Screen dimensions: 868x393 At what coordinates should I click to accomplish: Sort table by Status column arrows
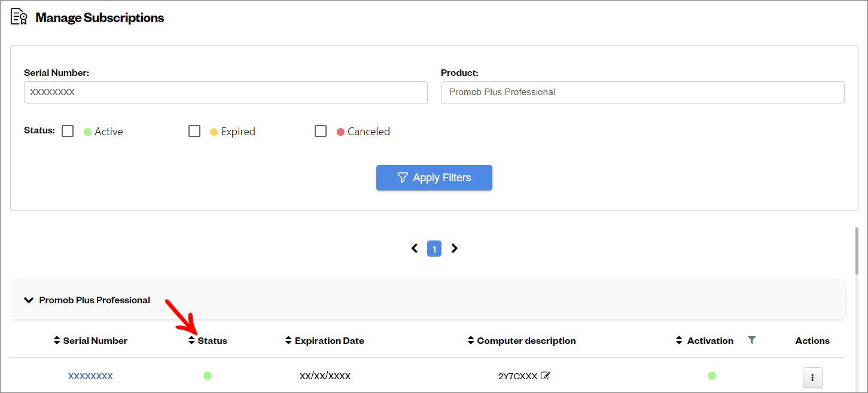(191, 340)
